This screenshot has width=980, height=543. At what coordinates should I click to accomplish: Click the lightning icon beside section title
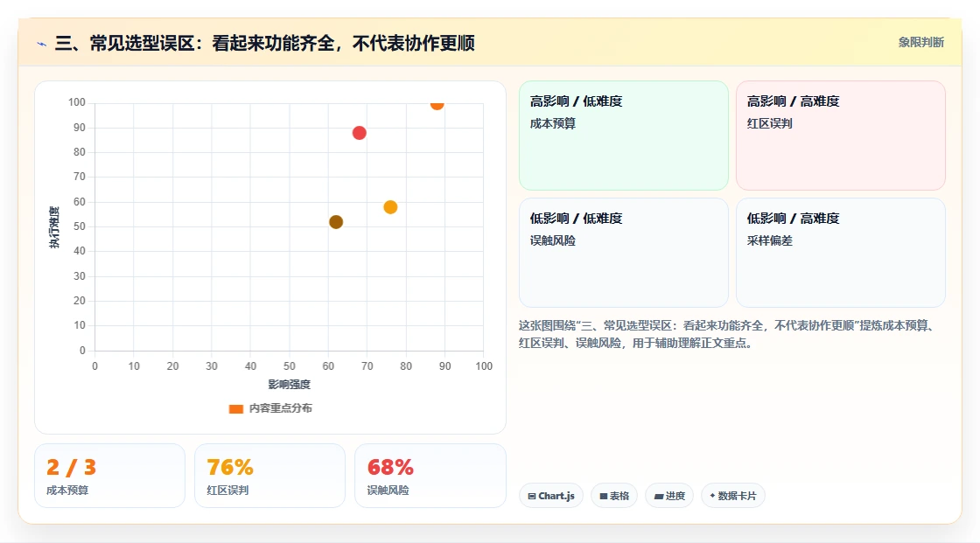tap(41, 44)
